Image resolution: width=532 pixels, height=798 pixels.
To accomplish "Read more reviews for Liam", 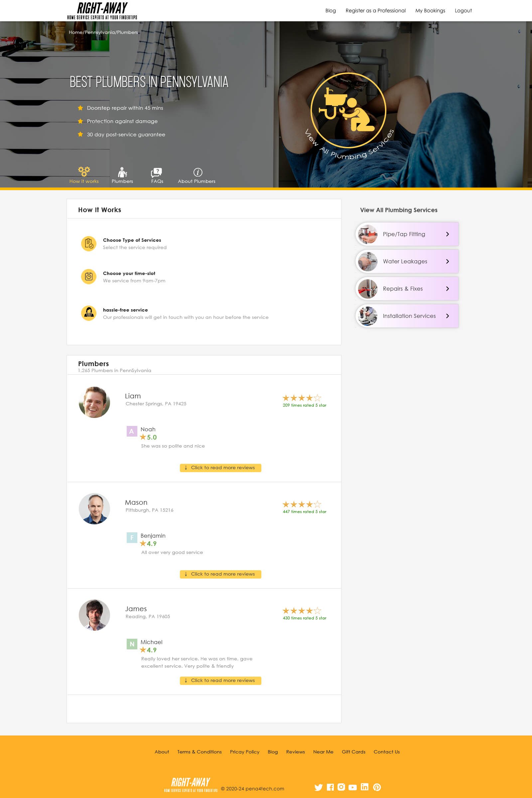I will click(220, 468).
